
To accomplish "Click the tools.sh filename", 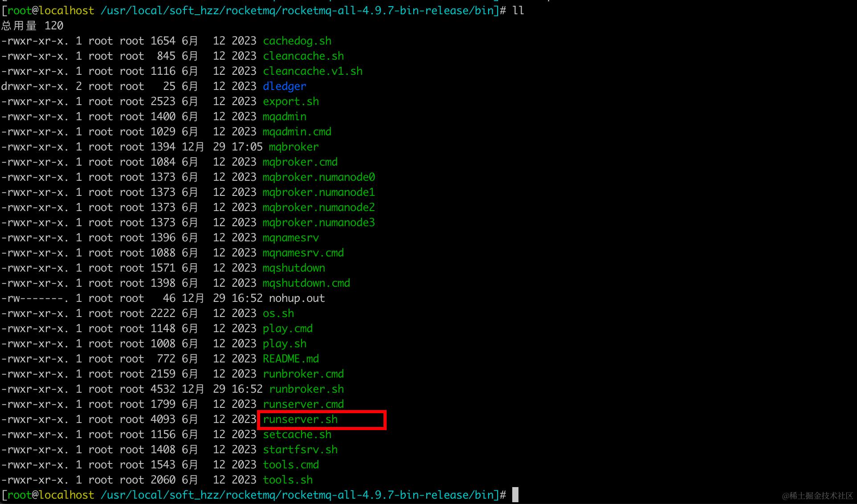I will click(x=287, y=480).
